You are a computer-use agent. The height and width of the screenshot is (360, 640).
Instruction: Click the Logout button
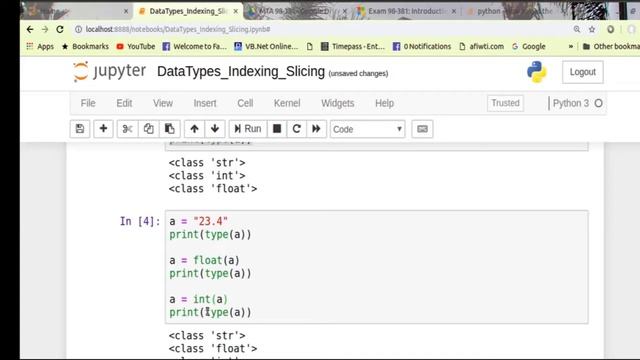point(582,72)
